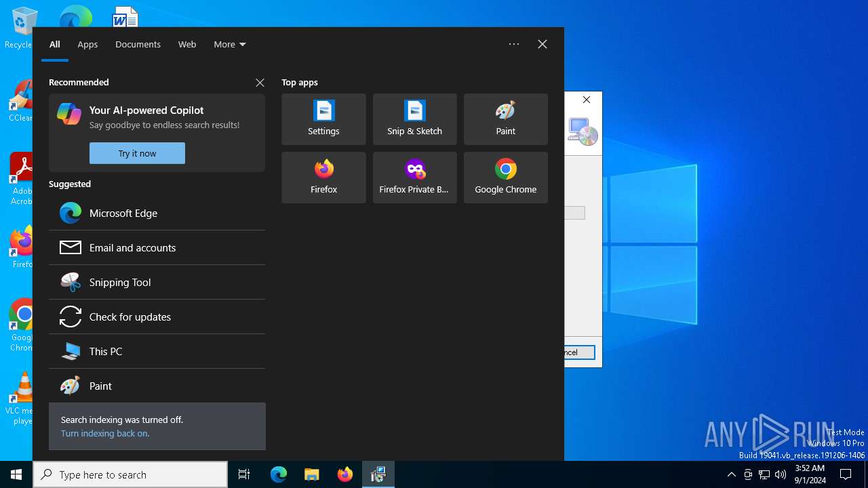Launch Google Chrome tile
The image size is (868, 488).
(505, 178)
